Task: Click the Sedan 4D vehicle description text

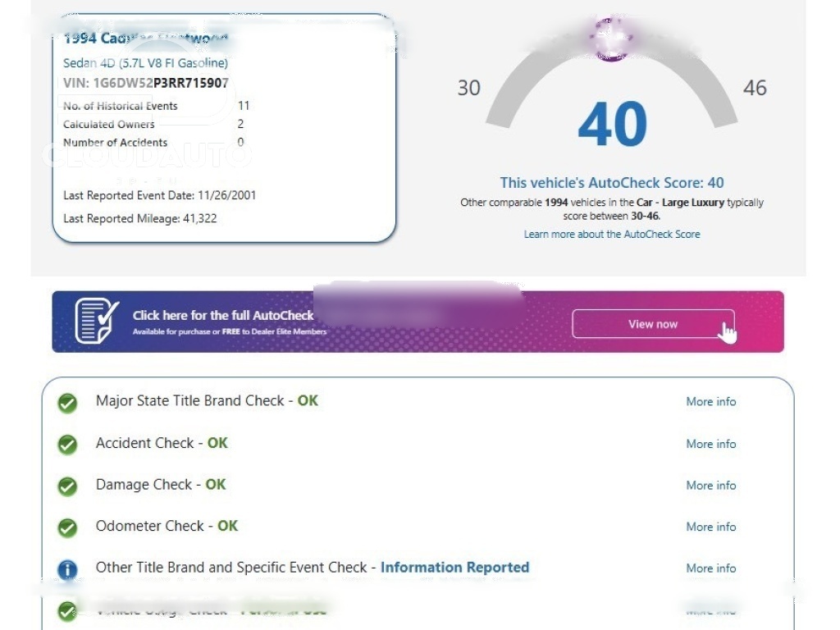Action: [x=145, y=63]
